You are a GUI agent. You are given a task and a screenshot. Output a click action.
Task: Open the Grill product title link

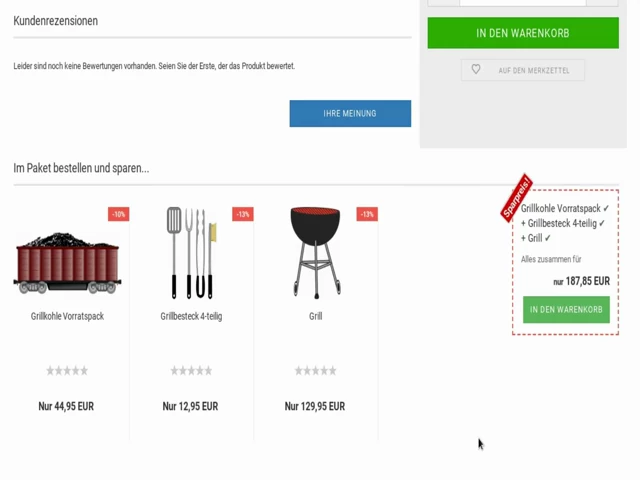point(316,316)
